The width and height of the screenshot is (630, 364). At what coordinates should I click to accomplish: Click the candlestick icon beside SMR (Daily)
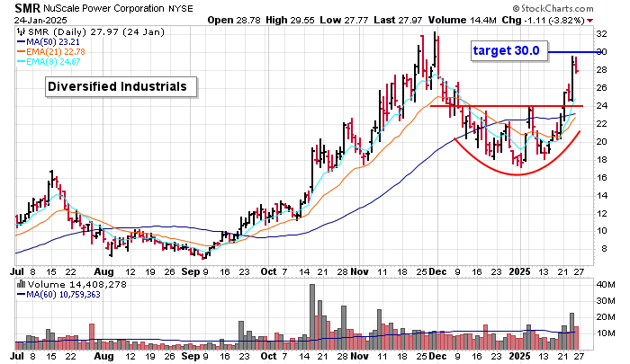tap(21, 32)
